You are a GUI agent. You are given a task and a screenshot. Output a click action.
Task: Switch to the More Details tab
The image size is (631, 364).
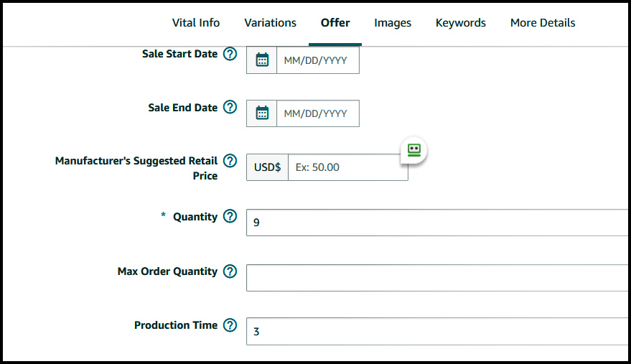543,23
